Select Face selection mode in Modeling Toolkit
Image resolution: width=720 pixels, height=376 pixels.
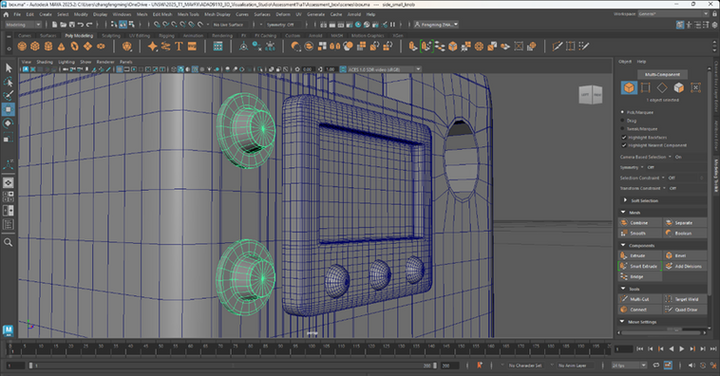point(679,87)
